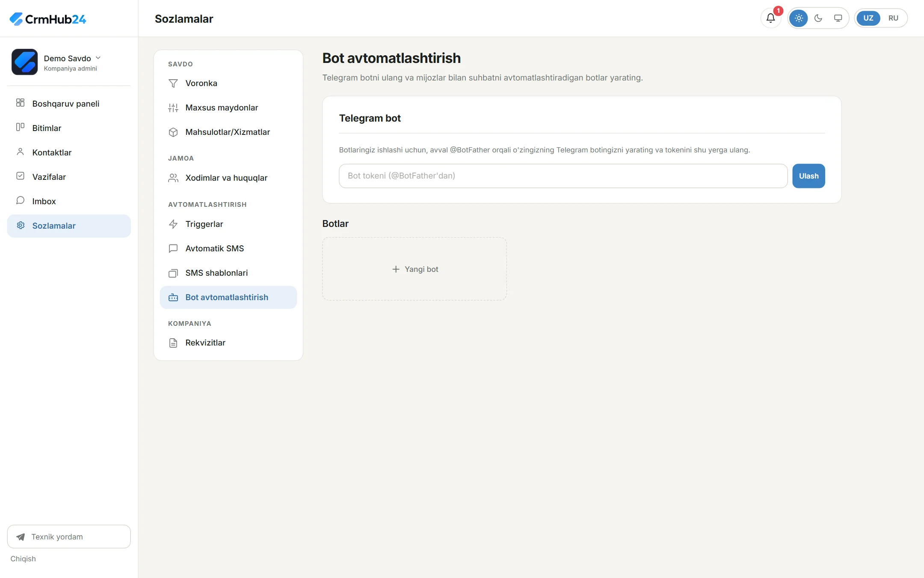Focus the Bot tokeni input field
Viewport: 924px width, 578px height.
pos(563,176)
